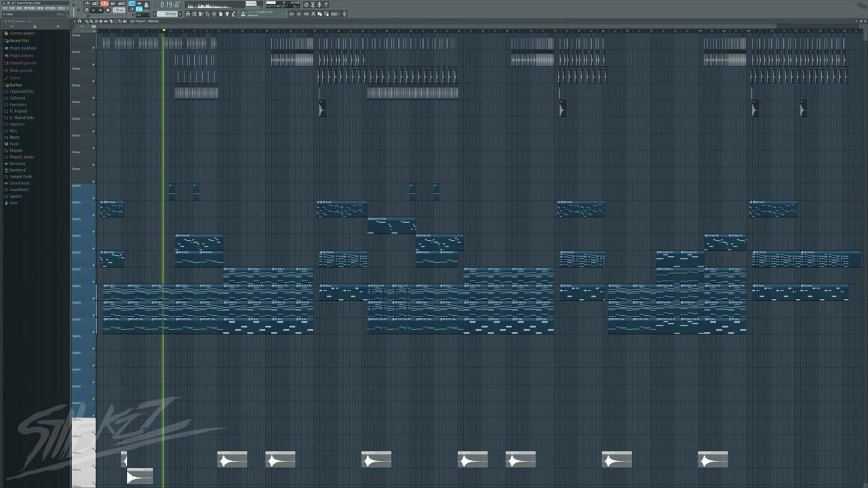Click the Add button in the toolbar
Image resolution: width=868 pixels, height=488 pixels.
click(x=334, y=14)
